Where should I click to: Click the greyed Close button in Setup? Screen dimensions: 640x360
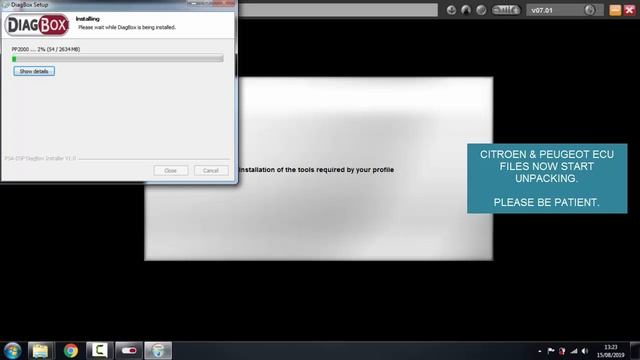(171, 171)
